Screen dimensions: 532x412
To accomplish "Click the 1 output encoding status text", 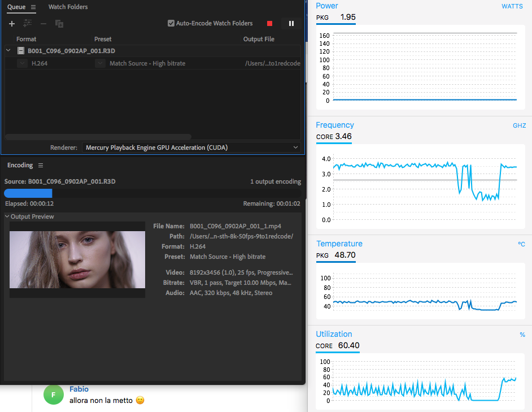I will click(x=276, y=181).
